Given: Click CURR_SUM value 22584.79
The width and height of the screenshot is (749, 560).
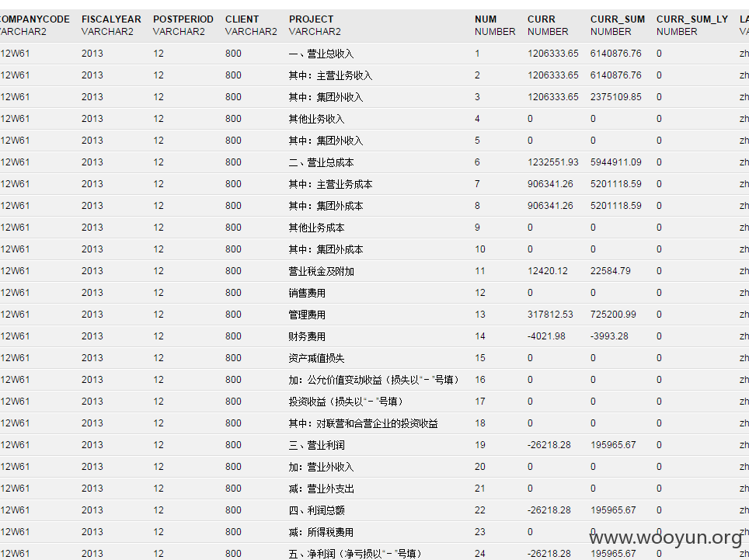Looking at the screenshot, I should (x=610, y=271).
